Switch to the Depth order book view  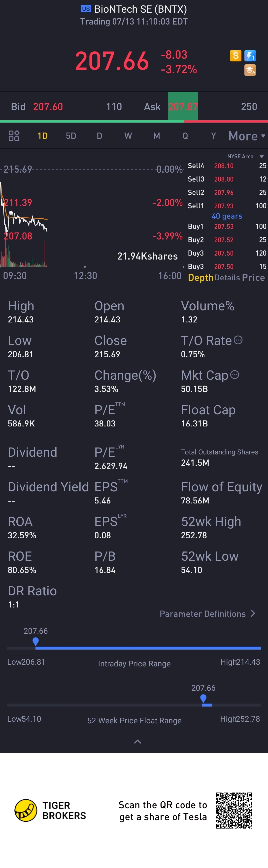pos(201,277)
